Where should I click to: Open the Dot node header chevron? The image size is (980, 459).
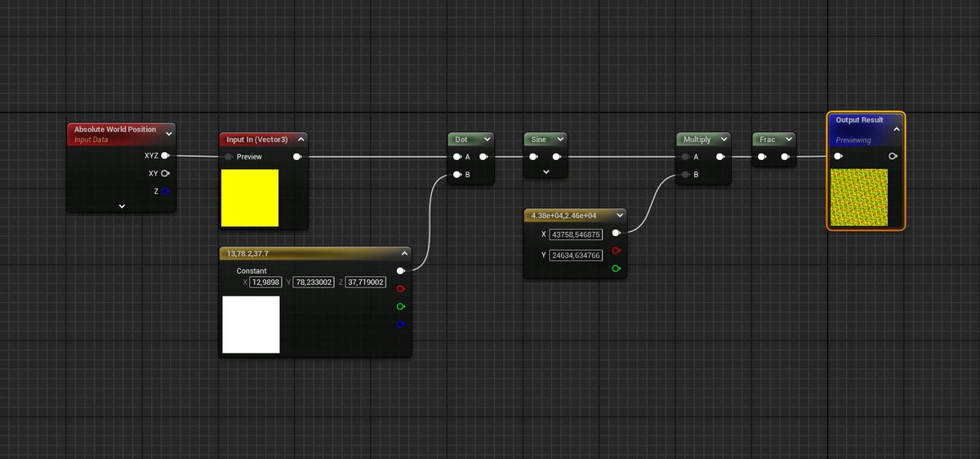click(x=487, y=140)
